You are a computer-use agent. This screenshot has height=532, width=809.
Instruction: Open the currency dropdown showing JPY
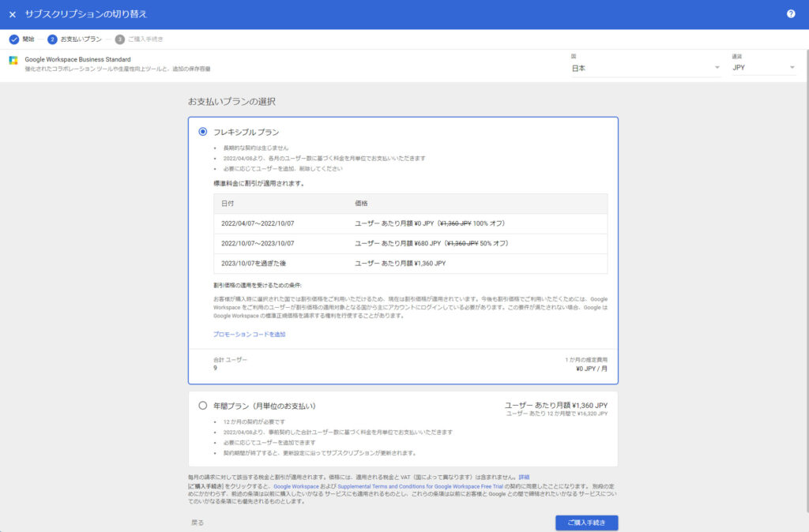[764, 68]
